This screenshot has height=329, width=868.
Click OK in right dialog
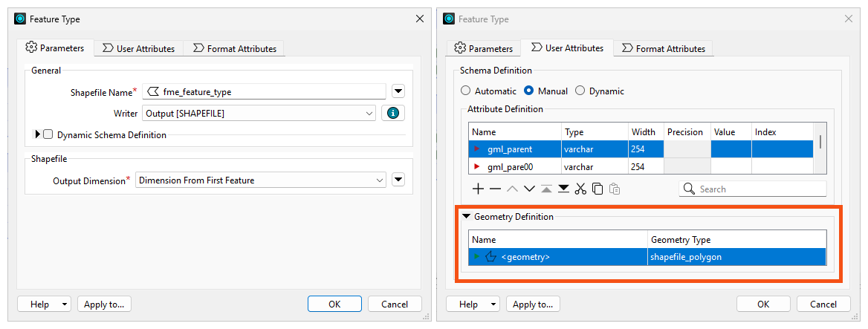[763, 304]
